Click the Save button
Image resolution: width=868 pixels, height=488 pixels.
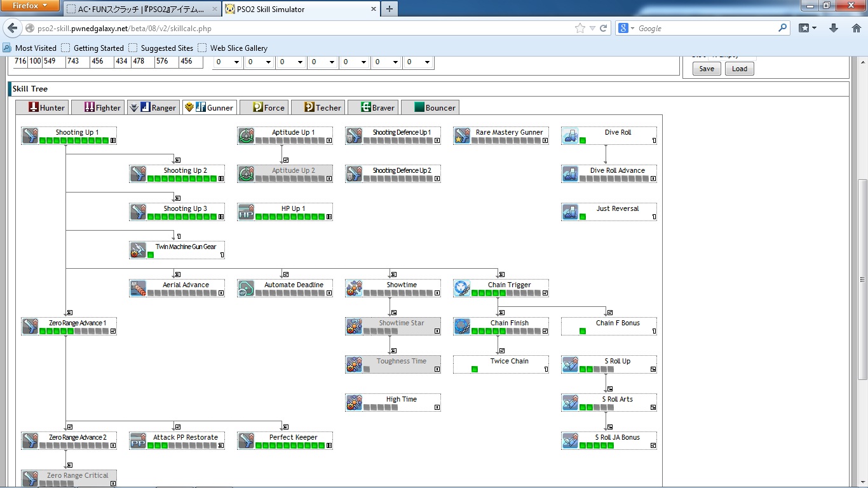click(707, 69)
